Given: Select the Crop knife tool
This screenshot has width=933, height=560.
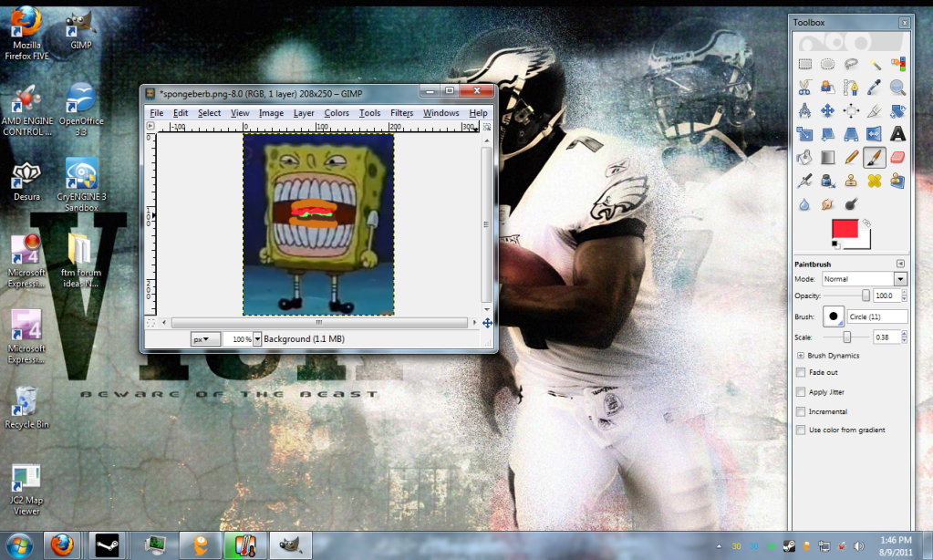Looking at the screenshot, I should click(874, 110).
